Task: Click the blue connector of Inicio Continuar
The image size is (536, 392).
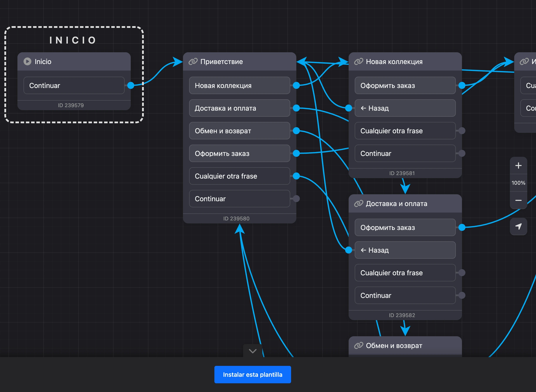Action: pyautogui.click(x=131, y=85)
